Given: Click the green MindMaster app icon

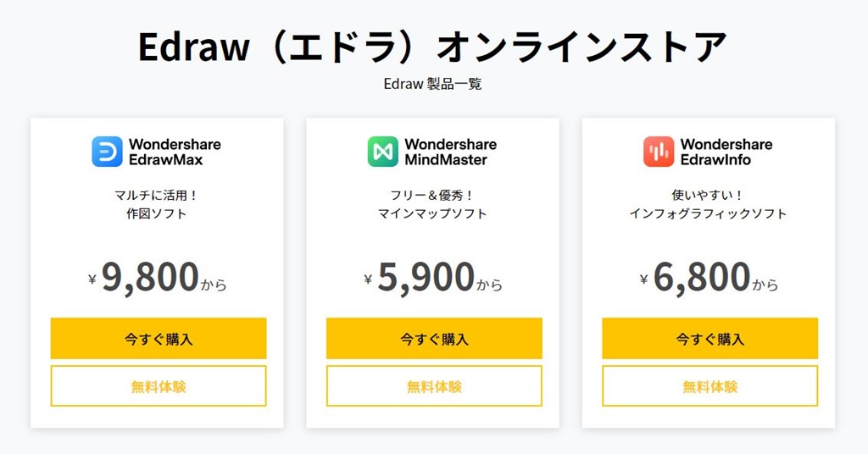Looking at the screenshot, I should (382, 152).
